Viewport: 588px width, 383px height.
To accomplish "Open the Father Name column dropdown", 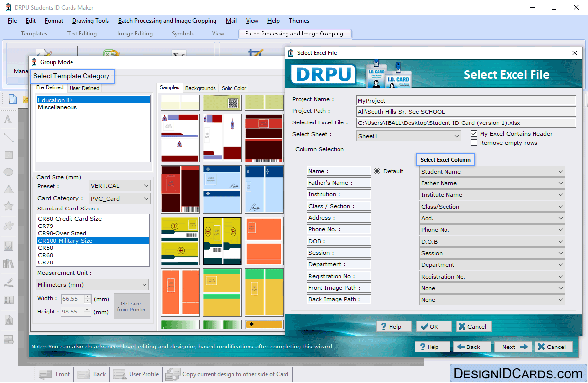I will tap(492, 183).
